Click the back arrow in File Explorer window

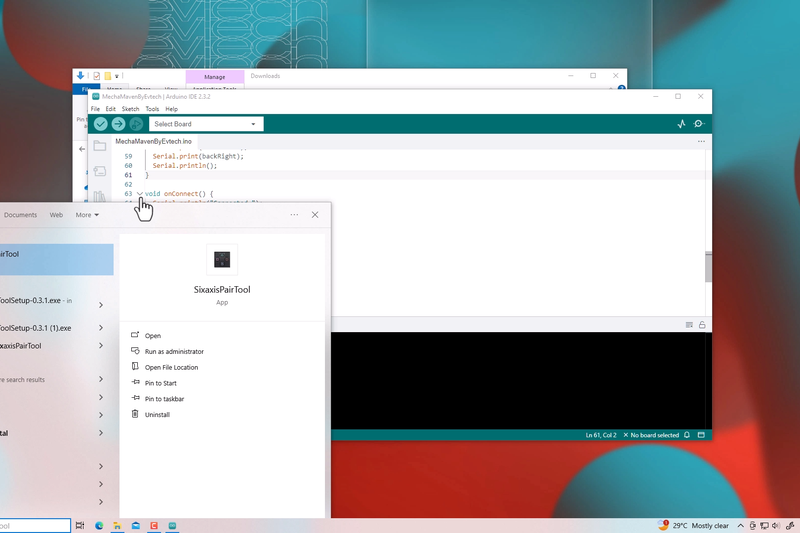82,149
